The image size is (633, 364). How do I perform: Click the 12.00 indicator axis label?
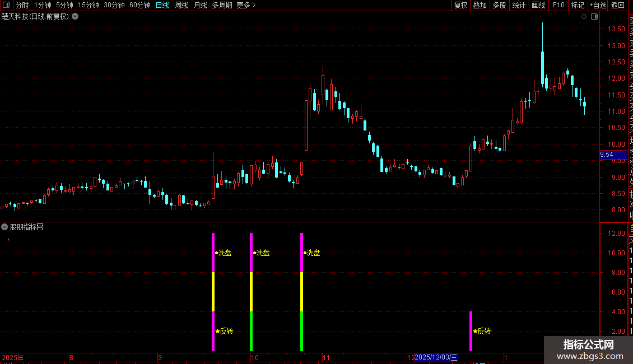[x=616, y=234]
